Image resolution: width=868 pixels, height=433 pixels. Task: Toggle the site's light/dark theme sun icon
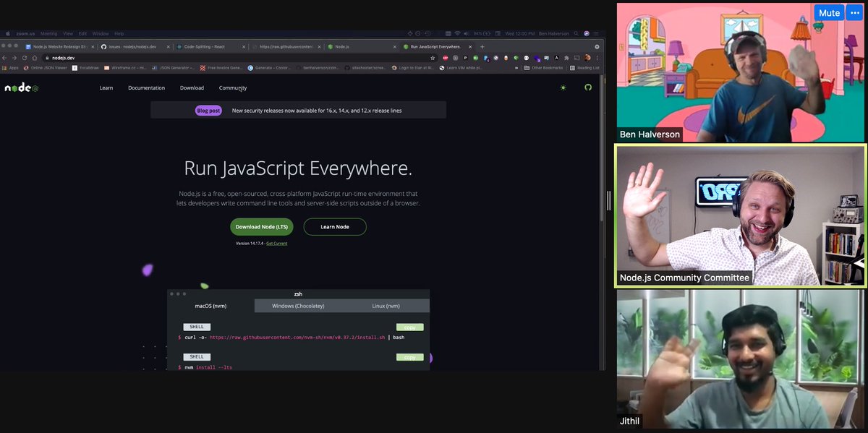[x=563, y=87]
